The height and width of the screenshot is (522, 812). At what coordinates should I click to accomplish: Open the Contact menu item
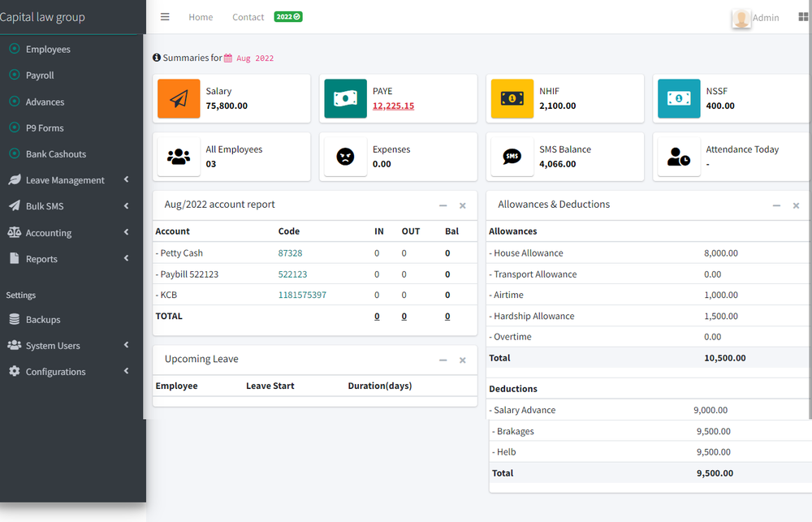(x=248, y=16)
